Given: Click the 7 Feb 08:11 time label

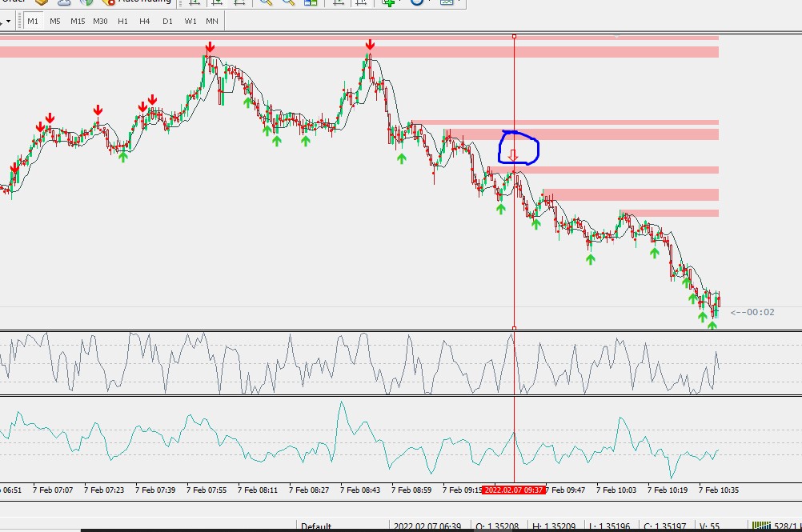Looking at the screenshot, I should tap(257, 490).
